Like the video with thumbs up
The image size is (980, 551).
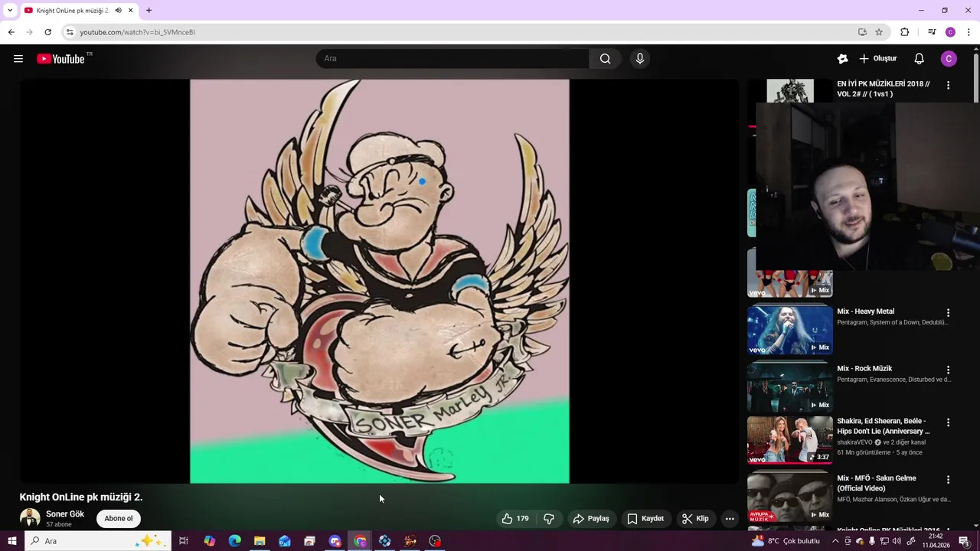(x=515, y=519)
